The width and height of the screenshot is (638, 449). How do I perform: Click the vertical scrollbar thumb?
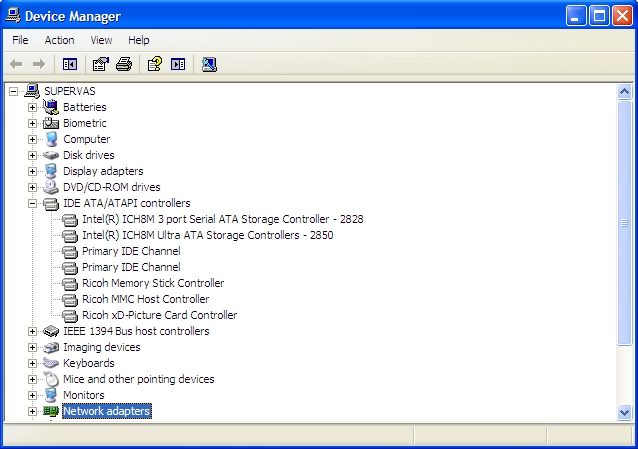click(624, 223)
